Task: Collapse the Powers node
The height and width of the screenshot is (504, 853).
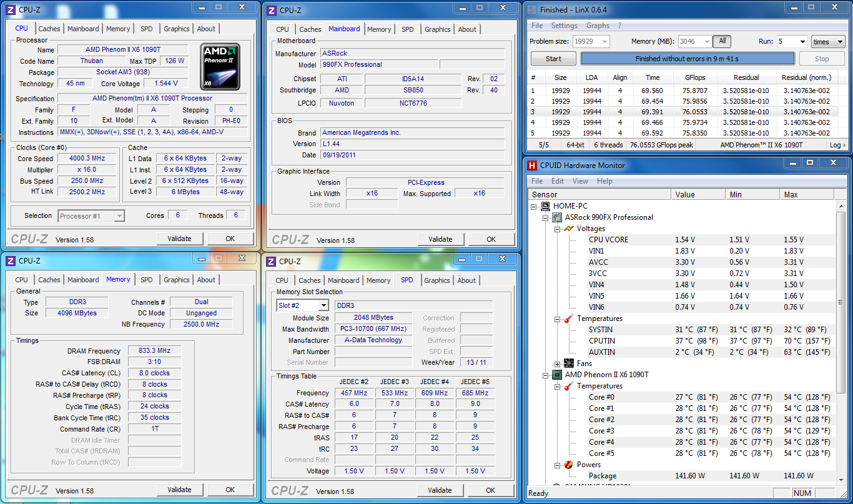Action: pos(557,465)
